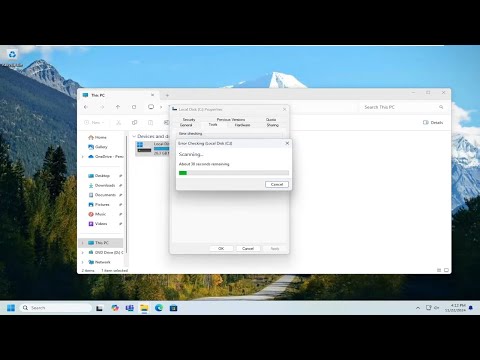Switch to the General tab
Image resolution: width=480 pixels, height=360 pixels.
click(x=186, y=125)
